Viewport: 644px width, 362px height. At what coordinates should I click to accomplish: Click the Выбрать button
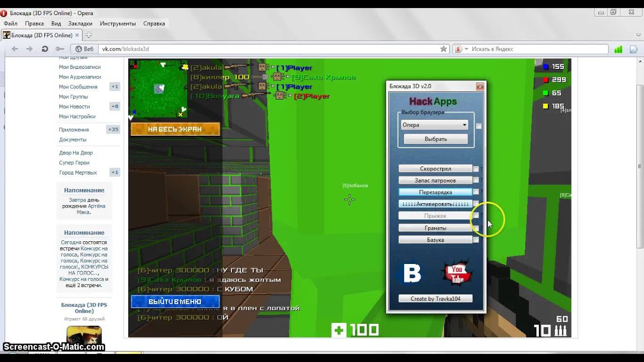tap(436, 139)
